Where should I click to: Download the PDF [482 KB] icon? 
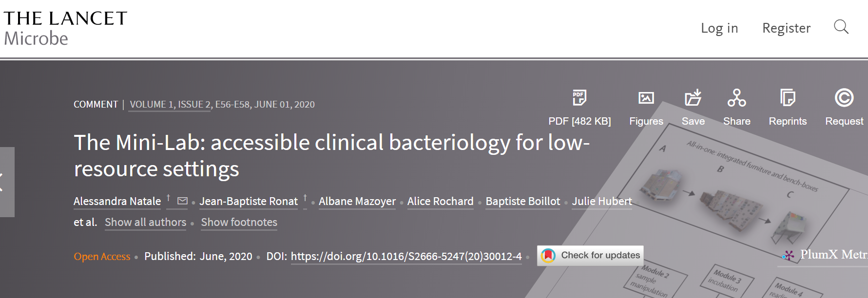pyautogui.click(x=579, y=98)
